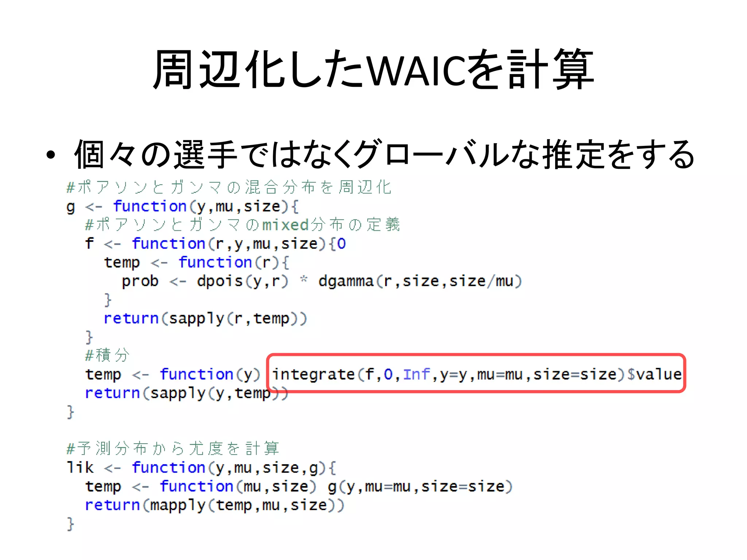Click the line temp <- function(r){
The height and width of the screenshot is (560, 747).
197,262
